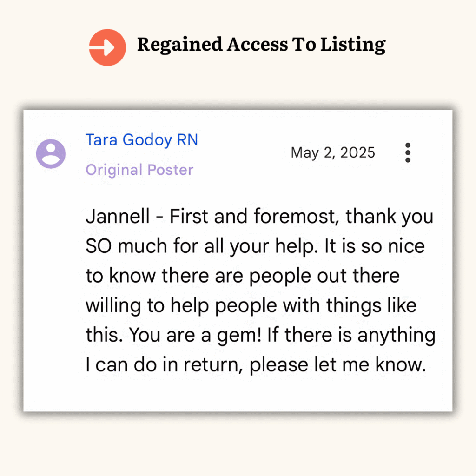
Task: Click the word 'Access' in the title
Action: [x=258, y=45]
